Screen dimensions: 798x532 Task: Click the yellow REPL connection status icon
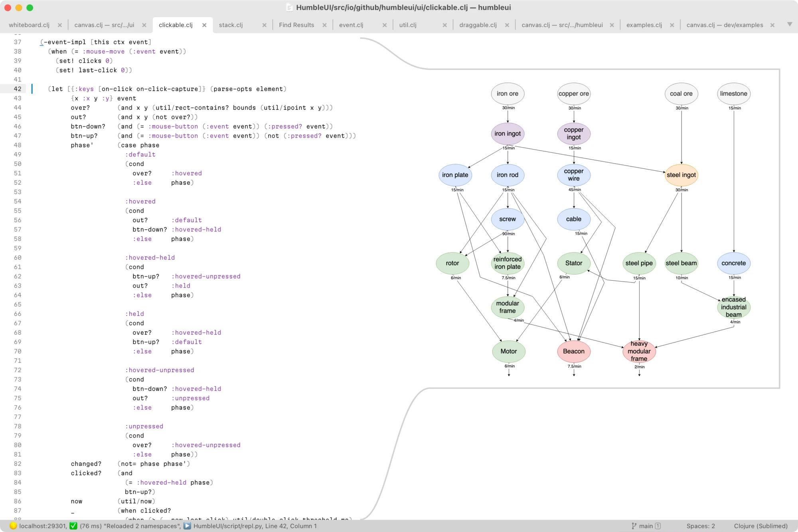(13, 526)
